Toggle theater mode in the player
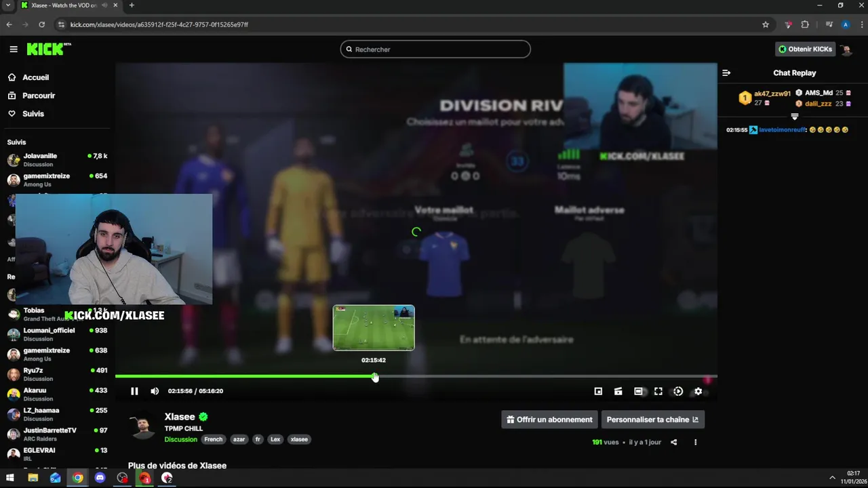Viewport: 868px width, 488px height. point(638,391)
